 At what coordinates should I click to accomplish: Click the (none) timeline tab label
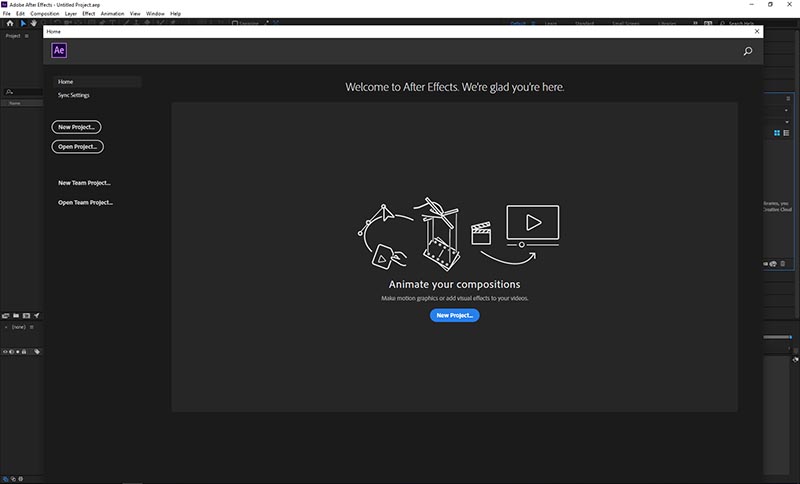pyautogui.click(x=18, y=327)
